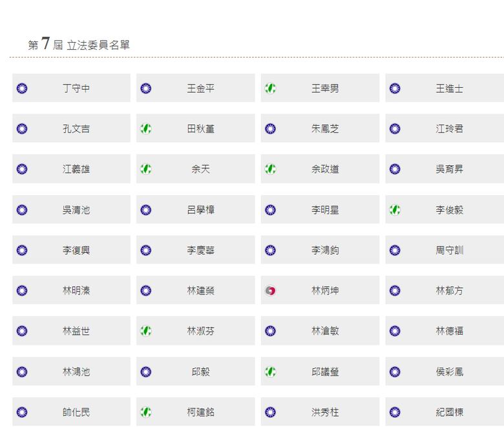Click the DPP emblem beside 柯建銘

coord(146,412)
